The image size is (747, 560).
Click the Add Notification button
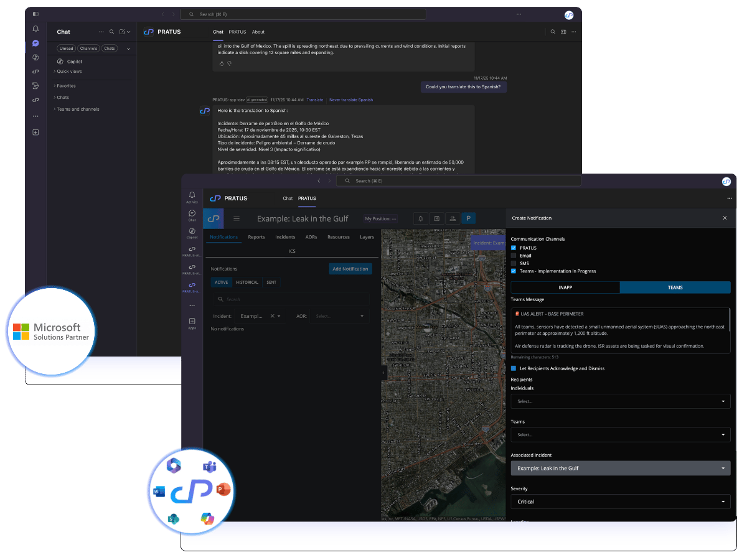point(350,269)
